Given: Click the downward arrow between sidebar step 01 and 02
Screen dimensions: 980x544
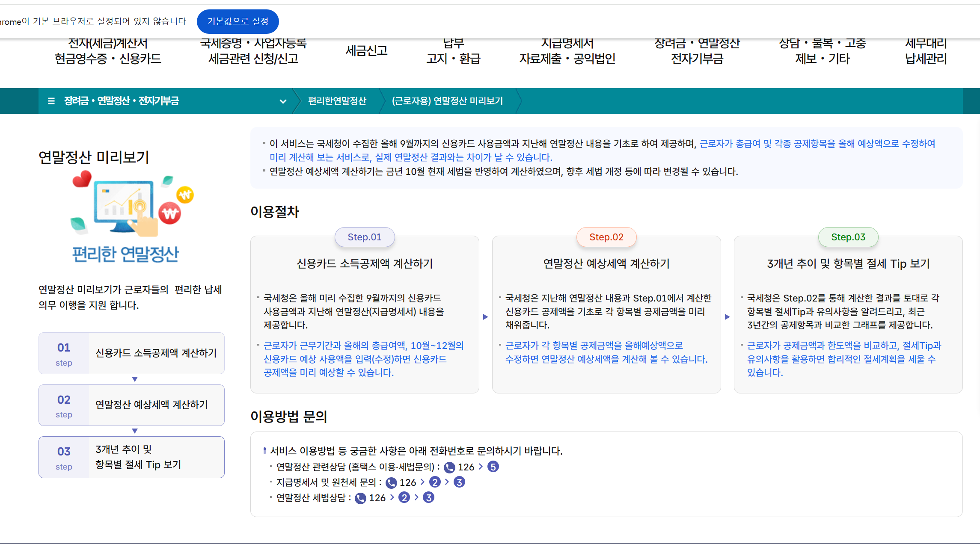Looking at the screenshot, I should click(135, 379).
